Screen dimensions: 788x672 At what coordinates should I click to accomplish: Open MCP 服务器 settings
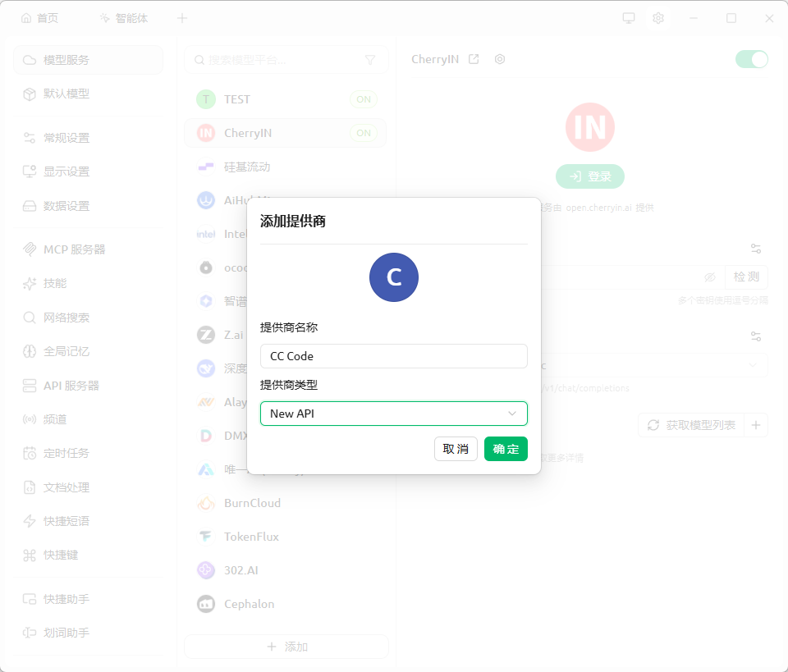tap(88, 249)
